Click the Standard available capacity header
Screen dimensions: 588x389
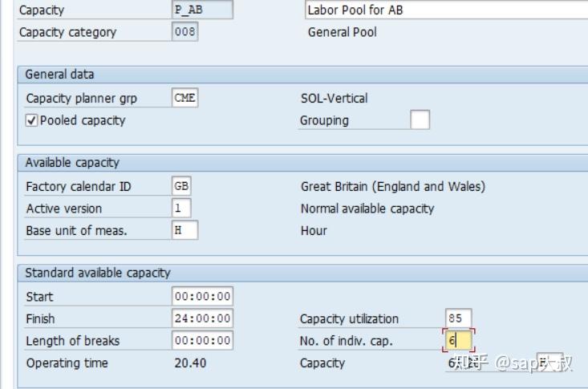[98, 273]
